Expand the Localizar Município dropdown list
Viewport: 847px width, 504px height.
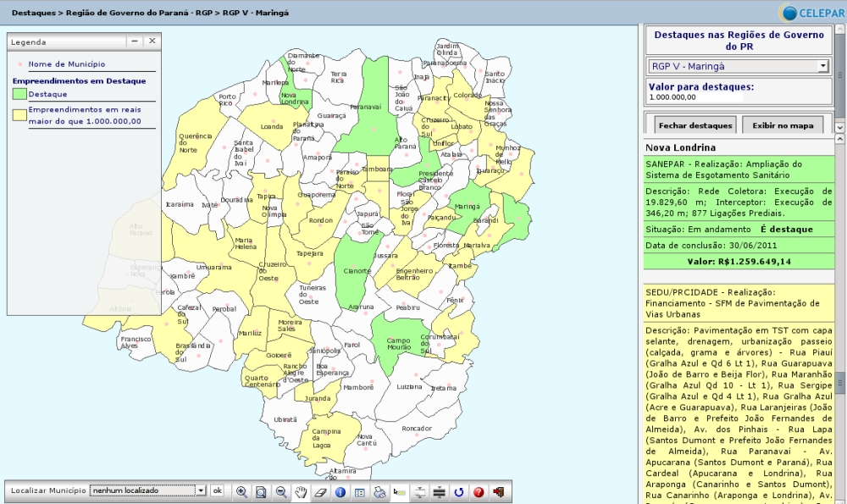click(x=201, y=490)
